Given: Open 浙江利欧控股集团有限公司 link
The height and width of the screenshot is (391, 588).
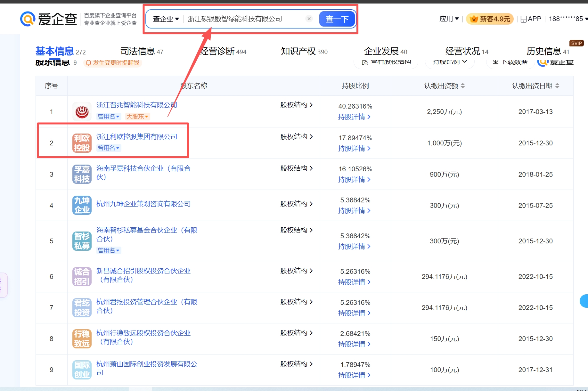Looking at the screenshot, I should click(x=137, y=137).
